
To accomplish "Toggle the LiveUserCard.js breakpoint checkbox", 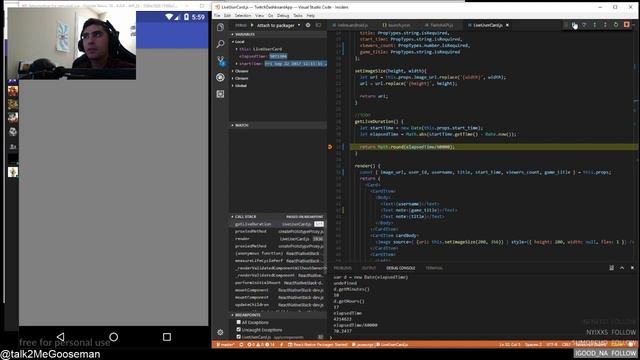I will [x=239, y=337].
